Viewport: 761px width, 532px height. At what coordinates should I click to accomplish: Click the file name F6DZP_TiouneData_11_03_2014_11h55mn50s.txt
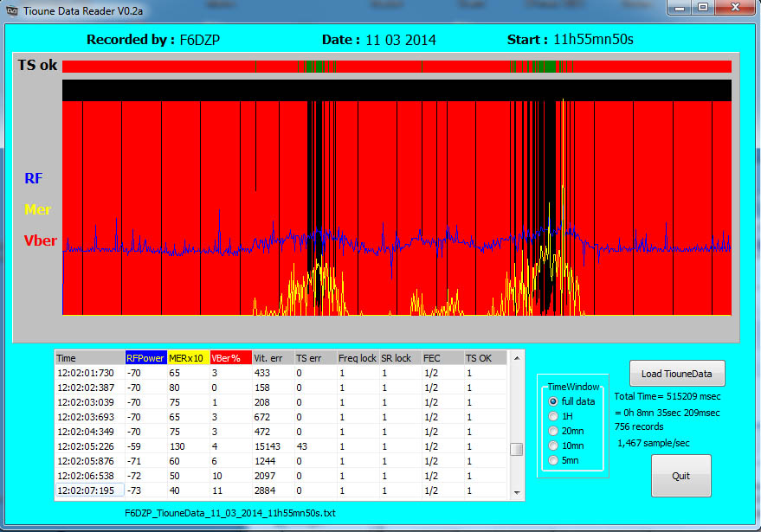pos(230,513)
